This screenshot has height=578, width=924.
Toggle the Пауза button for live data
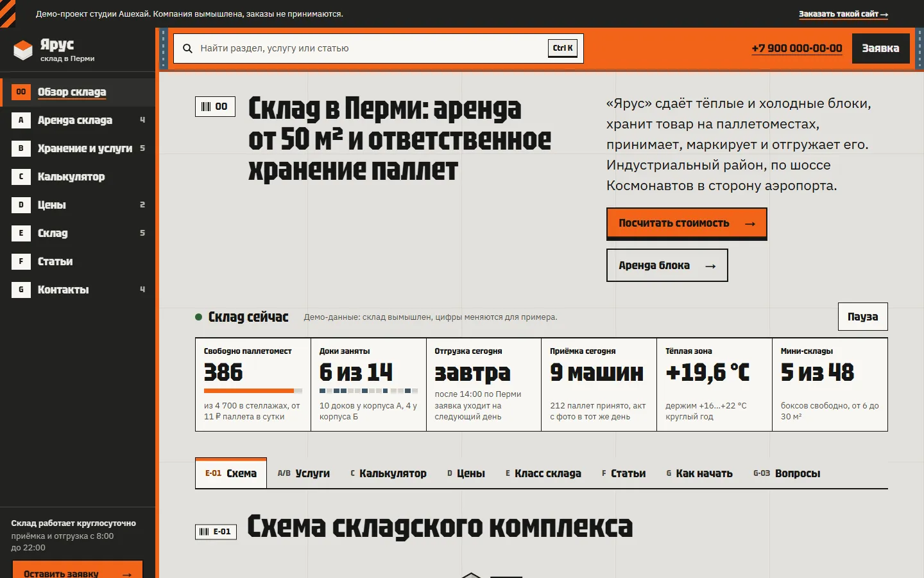click(863, 317)
